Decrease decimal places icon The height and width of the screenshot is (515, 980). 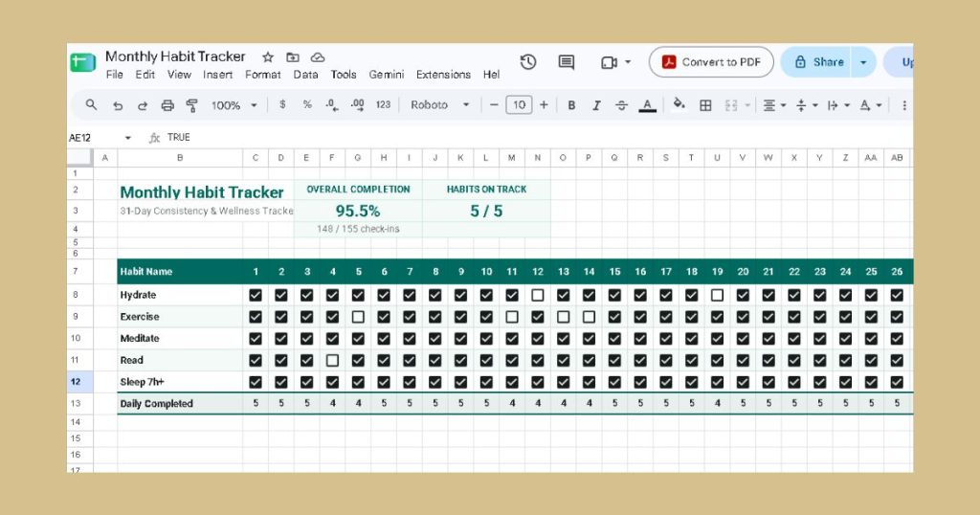click(x=332, y=105)
